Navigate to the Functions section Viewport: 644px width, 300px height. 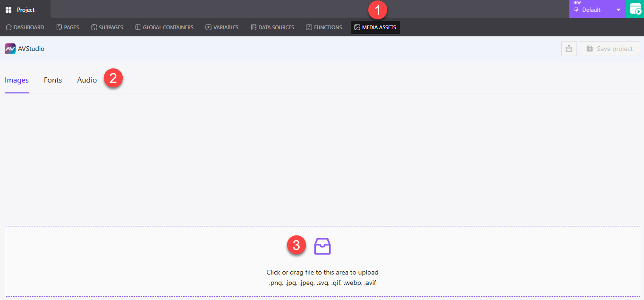tap(324, 27)
